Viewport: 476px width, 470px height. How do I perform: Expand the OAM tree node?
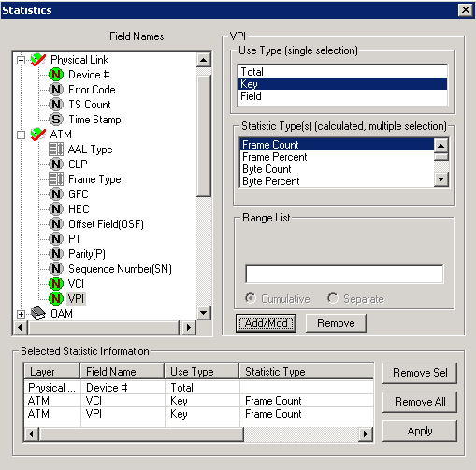pyautogui.click(x=21, y=314)
